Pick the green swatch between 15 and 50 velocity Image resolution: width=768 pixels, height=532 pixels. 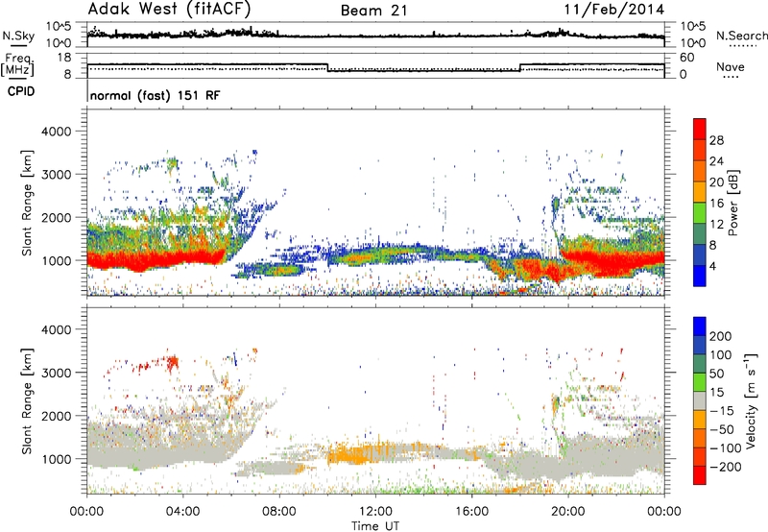point(700,382)
